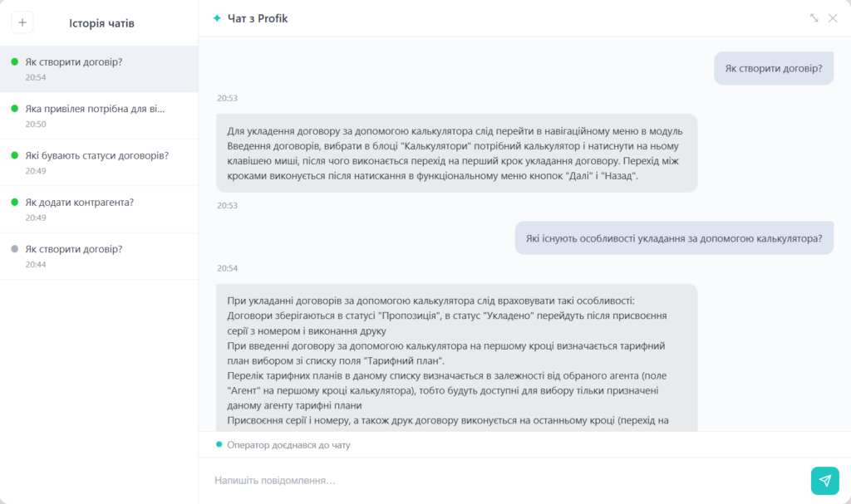Select chat "Як додати контрагента?"

(99, 209)
